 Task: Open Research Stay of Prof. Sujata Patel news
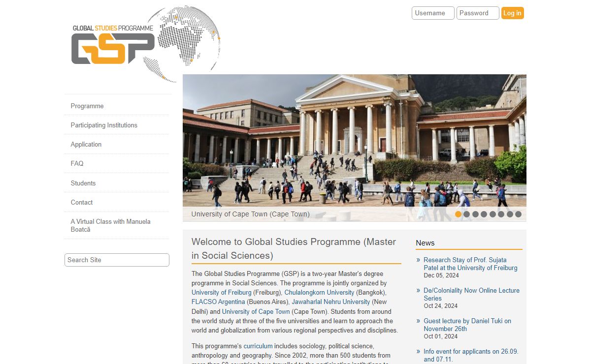click(x=470, y=264)
